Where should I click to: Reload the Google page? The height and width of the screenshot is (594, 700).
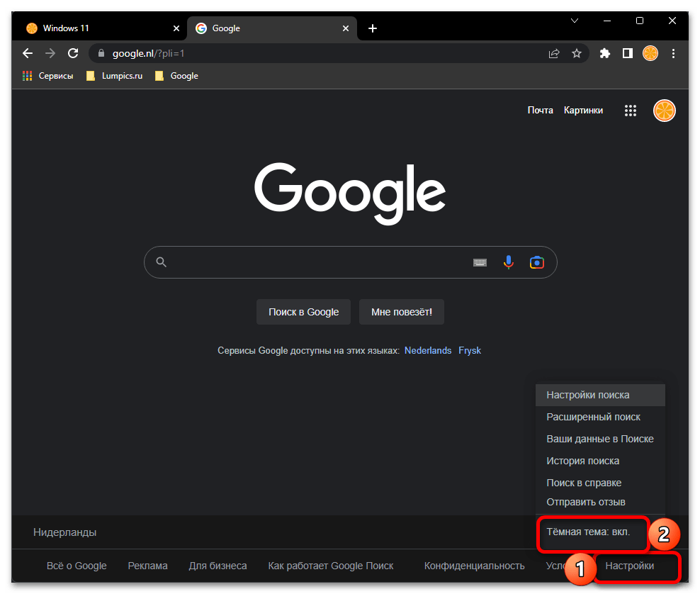(x=73, y=54)
